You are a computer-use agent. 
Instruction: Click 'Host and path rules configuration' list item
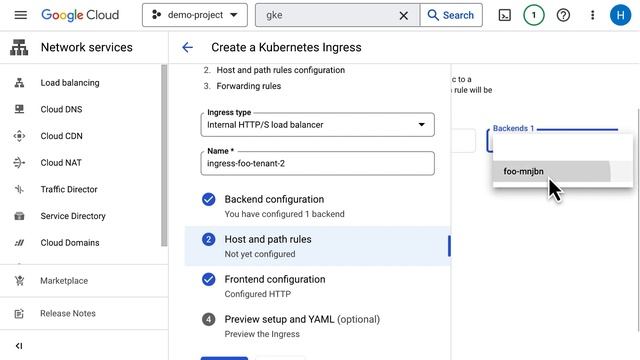click(280, 70)
